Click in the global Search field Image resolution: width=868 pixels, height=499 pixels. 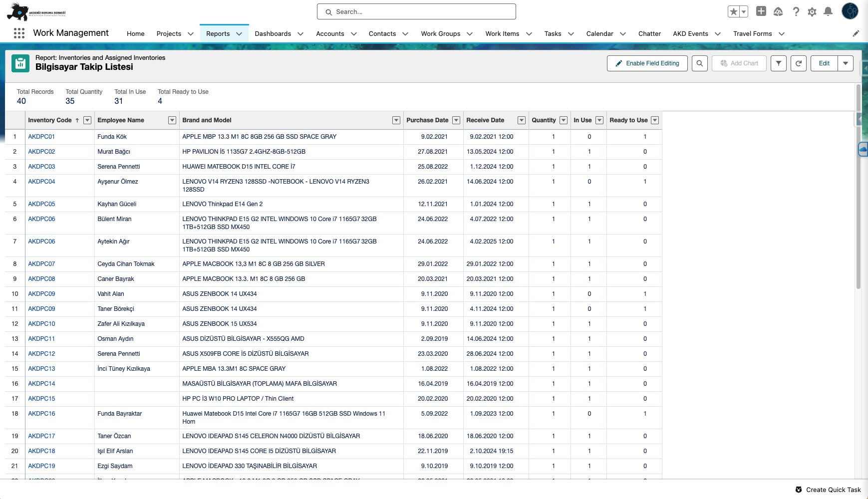pos(416,11)
